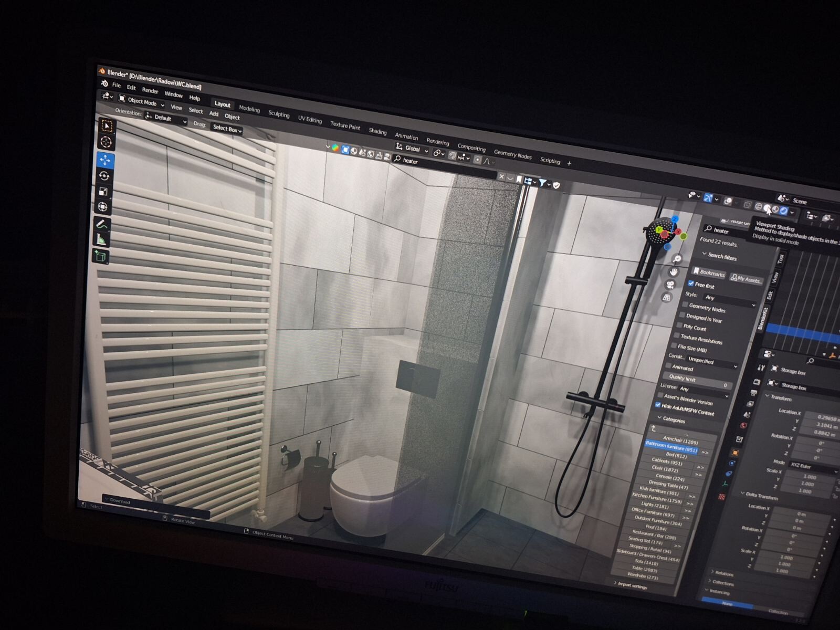
Task: Select the Measure tool
Action: 101,240
